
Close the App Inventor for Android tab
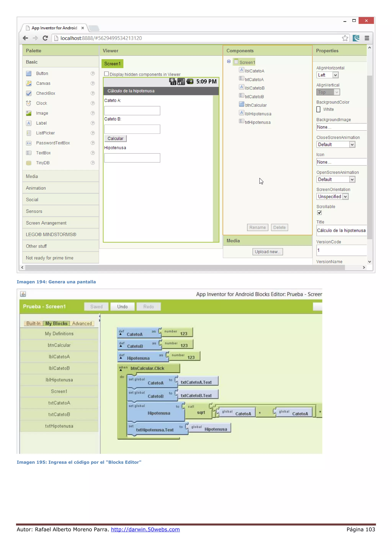[82, 28]
